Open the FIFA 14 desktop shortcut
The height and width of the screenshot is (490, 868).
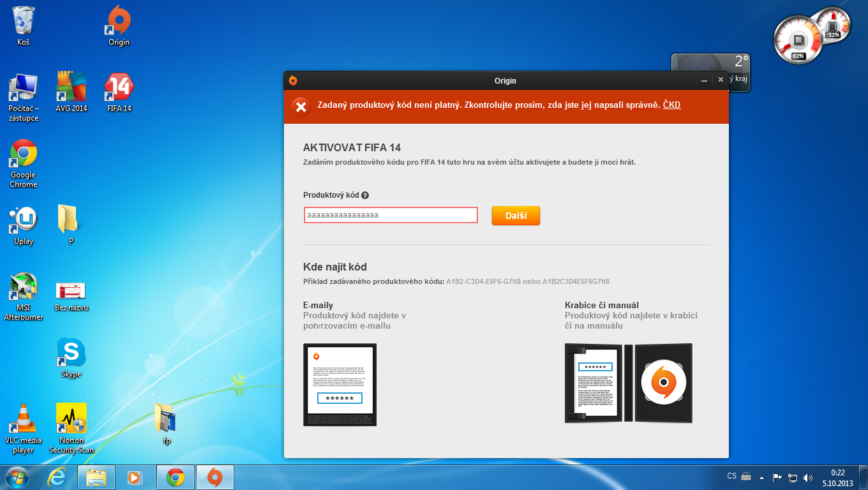(x=119, y=93)
